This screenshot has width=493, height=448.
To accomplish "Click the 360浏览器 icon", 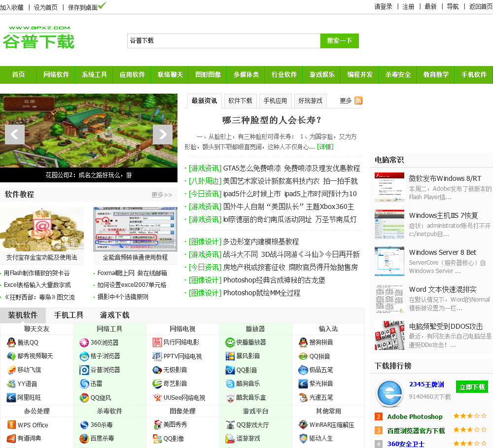I will pos(84,343).
